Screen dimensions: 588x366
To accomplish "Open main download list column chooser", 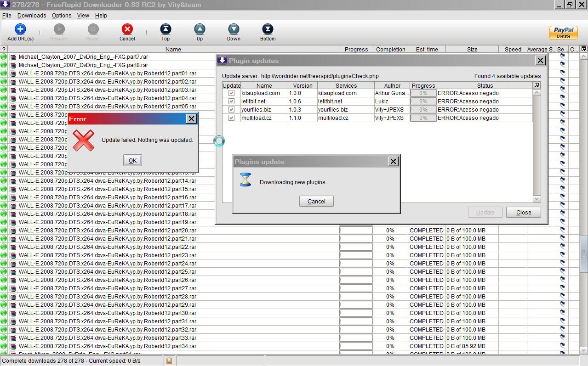I will [583, 49].
